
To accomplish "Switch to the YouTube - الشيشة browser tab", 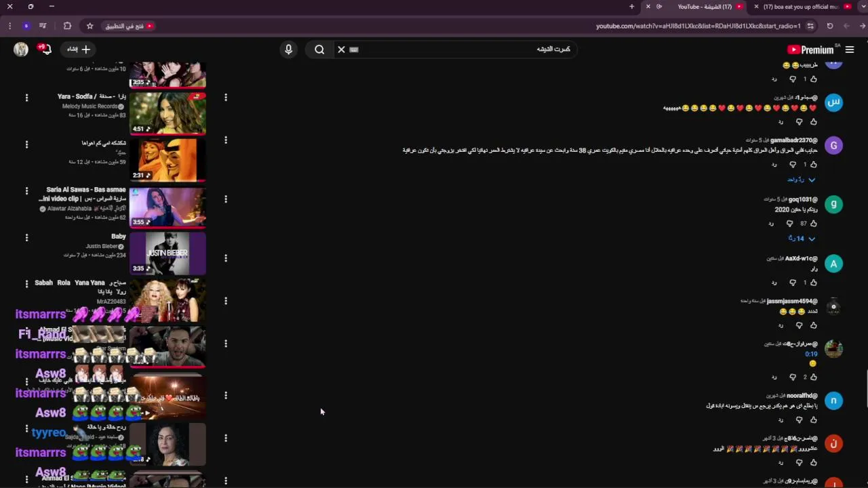I will click(x=705, y=7).
